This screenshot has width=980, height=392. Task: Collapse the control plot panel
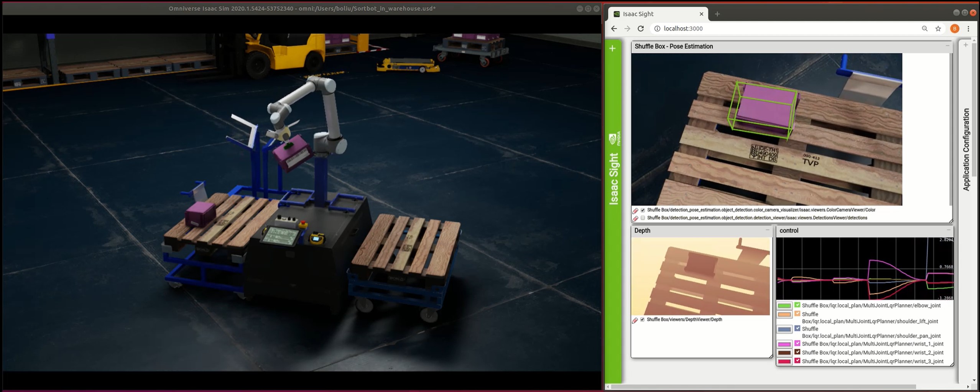click(x=948, y=230)
